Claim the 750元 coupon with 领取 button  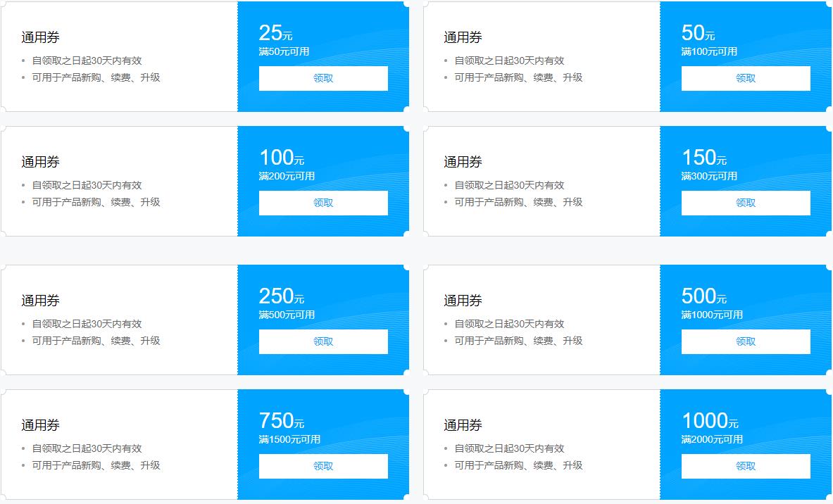click(323, 466)
